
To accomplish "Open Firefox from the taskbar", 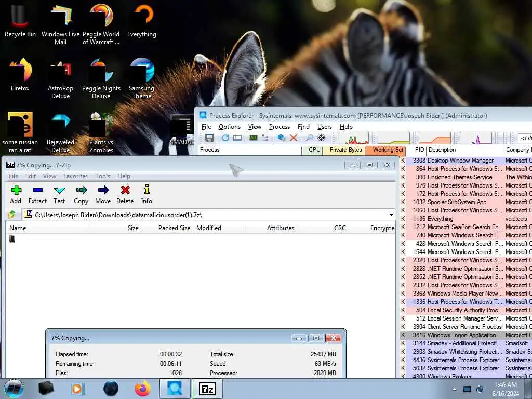I will (142, 389).
